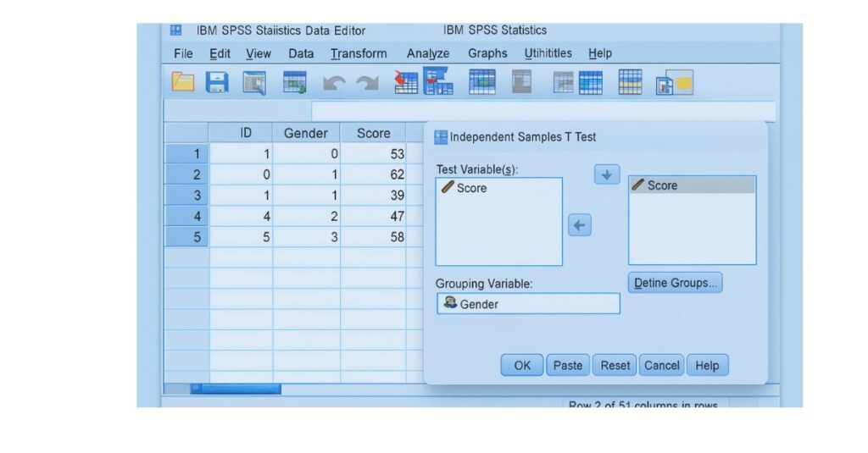The width and height of the screenshot is (868, 453).
Task: Select the highlighted Score in right list
Action: point(692,185)
